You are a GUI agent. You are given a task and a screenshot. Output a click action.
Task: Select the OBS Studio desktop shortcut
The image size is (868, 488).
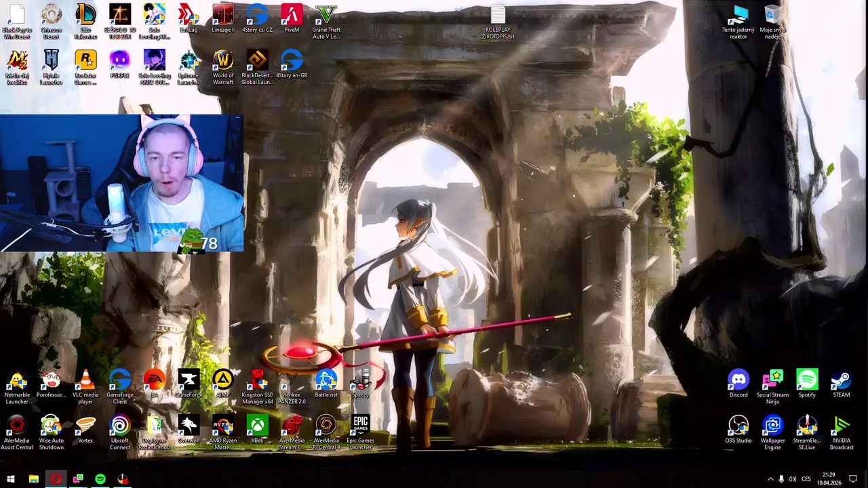[x=738, y=430]
